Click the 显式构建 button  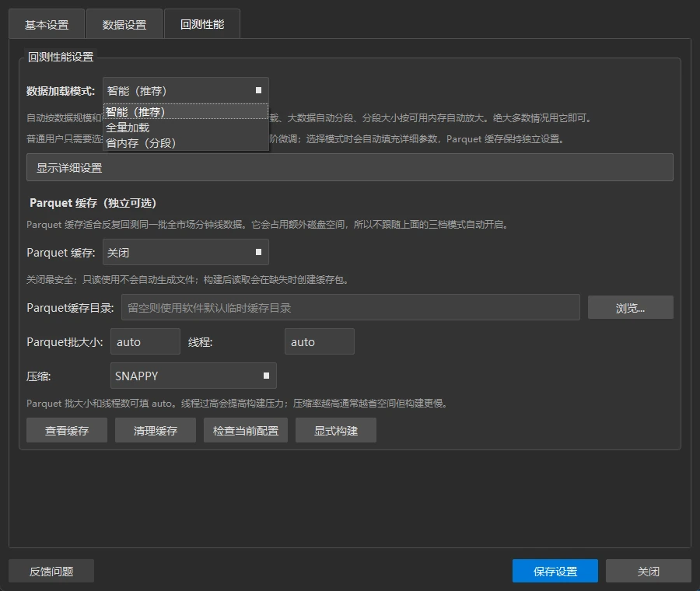(x=336, y=430)
